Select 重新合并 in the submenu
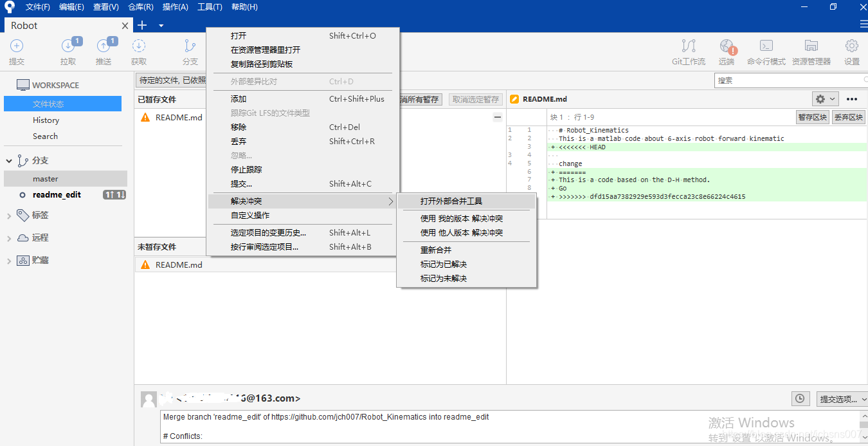Screen dimensions: 868x446 pyautogui.click(x=467, y=250)
